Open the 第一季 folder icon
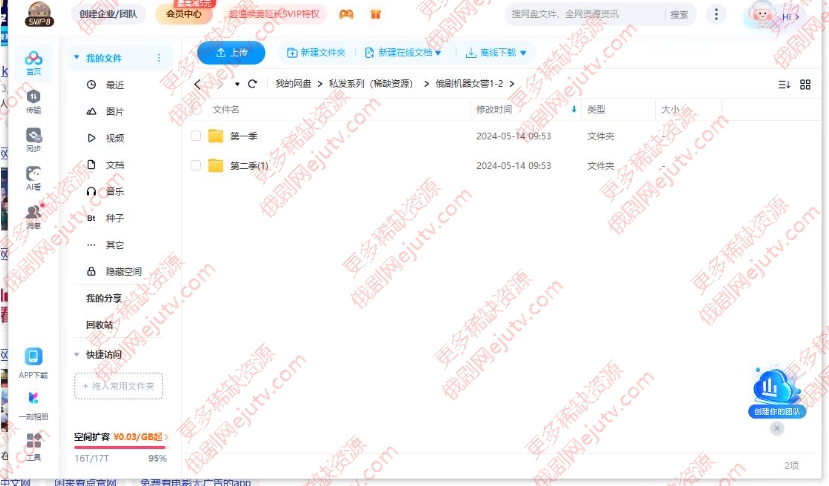 point(216,136)
